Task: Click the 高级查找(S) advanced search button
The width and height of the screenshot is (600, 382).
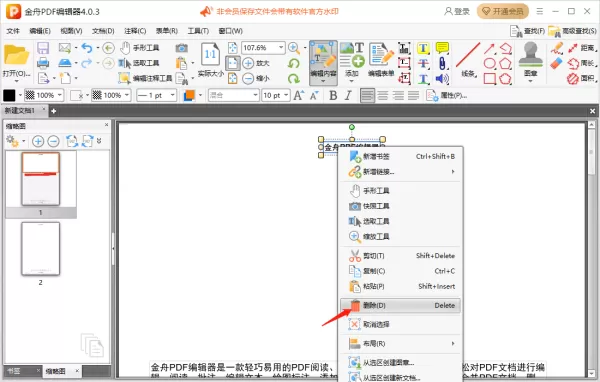Action: (572, 31)
